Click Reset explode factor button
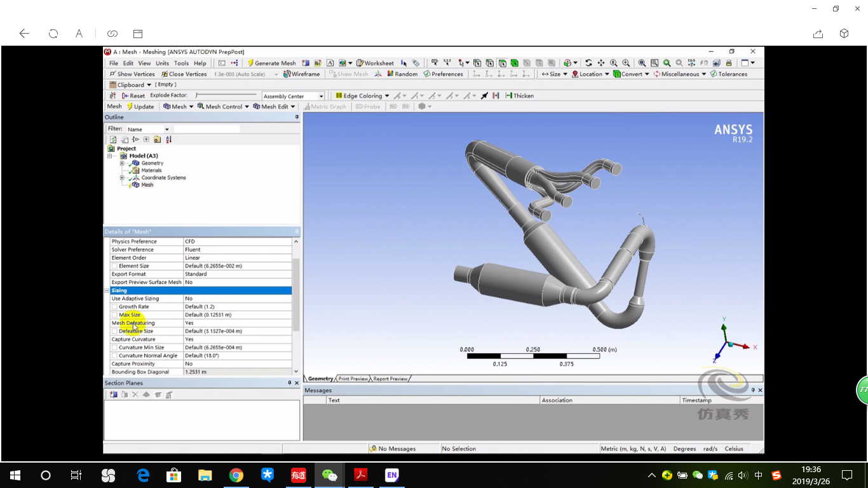This screenshot has width=868, height=488. pyautogui.click(x=133, y=96)
